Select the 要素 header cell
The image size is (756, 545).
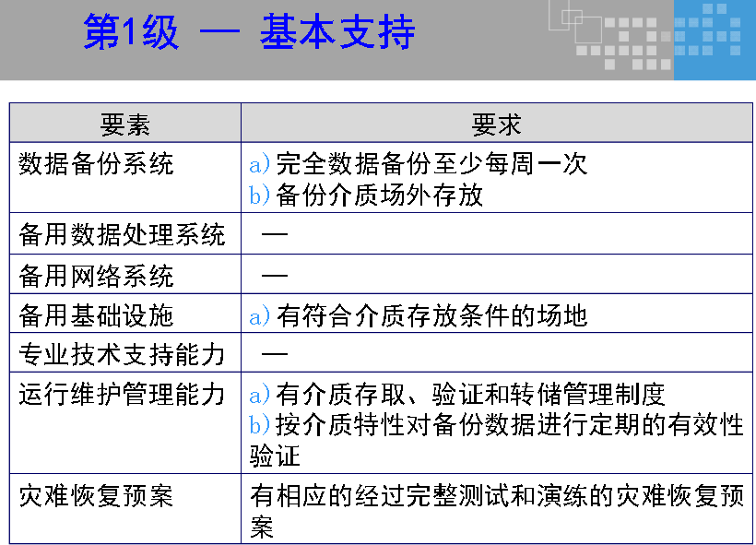(124, 122)
